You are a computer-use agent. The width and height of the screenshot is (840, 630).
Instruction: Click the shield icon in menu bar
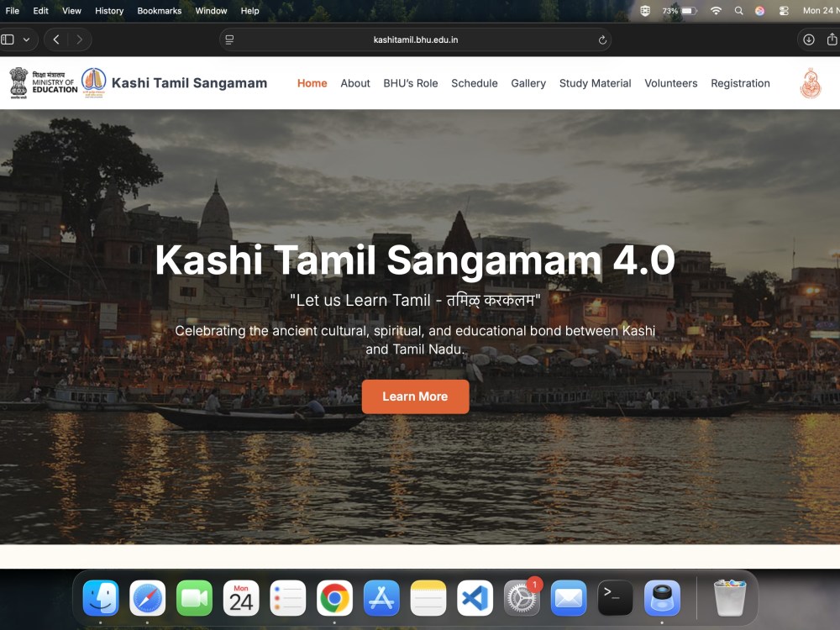[645, 11]
